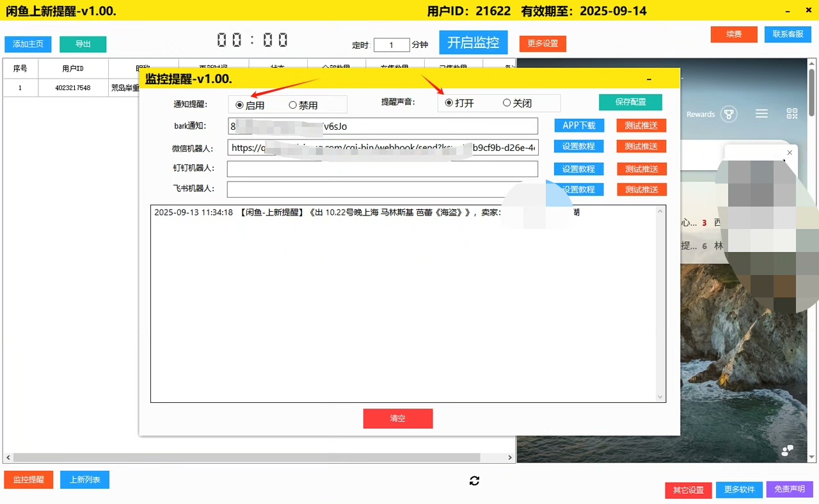Click the 导出 button
Viewport: 819px width, 504px height.
83,44
